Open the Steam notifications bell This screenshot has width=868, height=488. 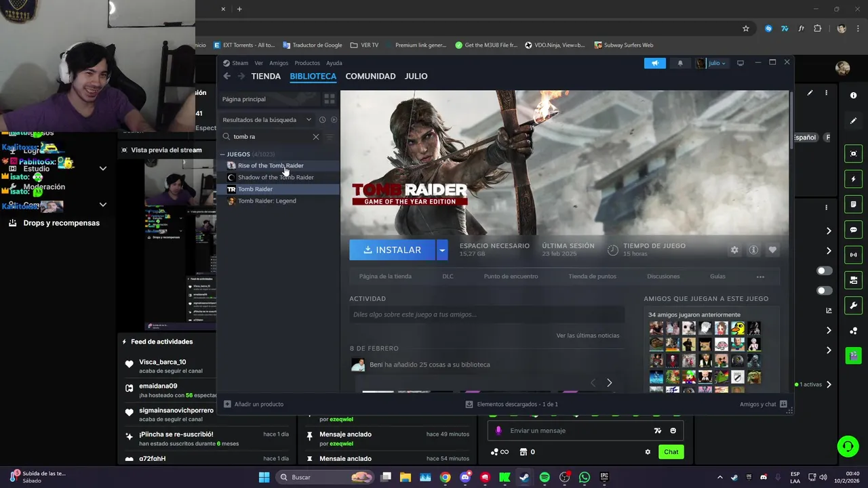tap(680, 63)
